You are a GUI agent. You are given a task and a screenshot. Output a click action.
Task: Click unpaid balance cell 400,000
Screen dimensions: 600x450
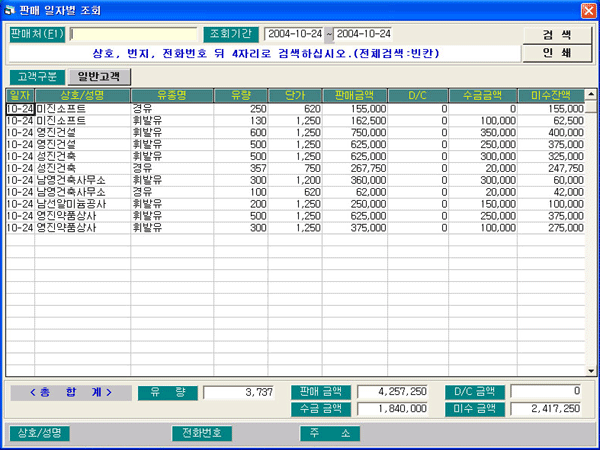[x=551, y=133]
